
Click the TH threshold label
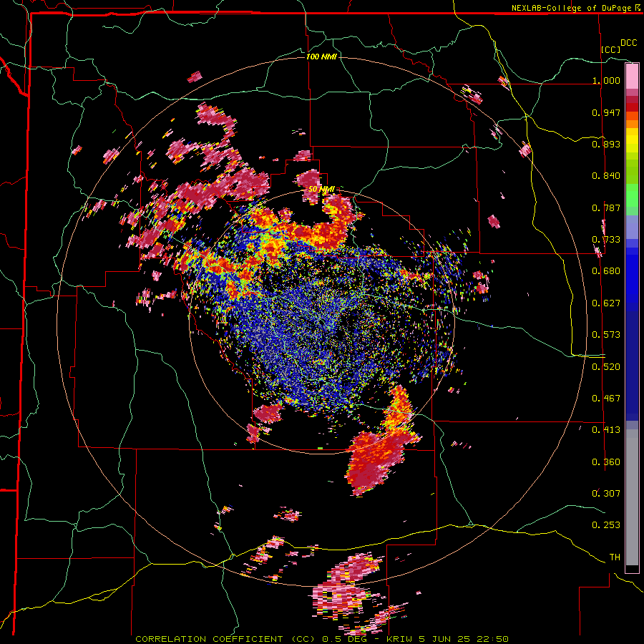[x=615, y=557]
